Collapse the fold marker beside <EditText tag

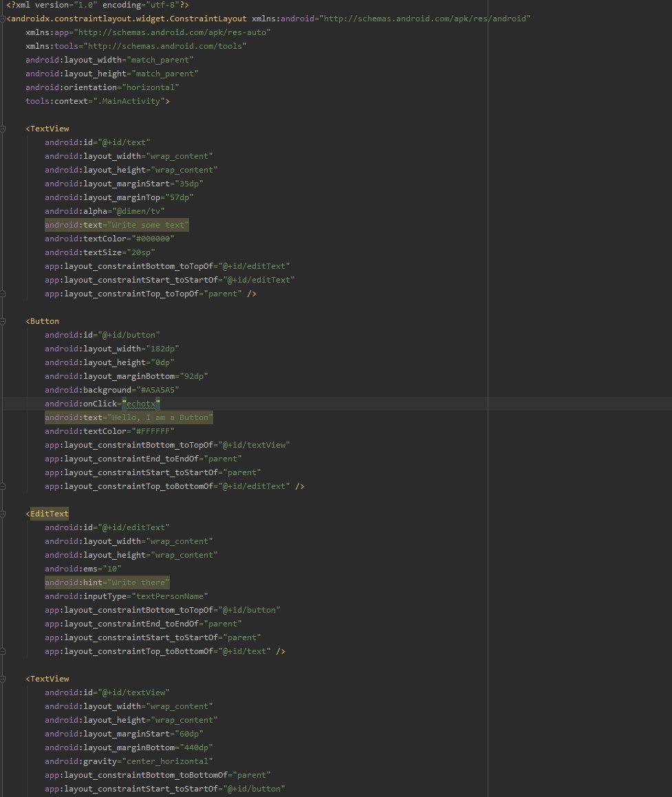pos(3,514)
